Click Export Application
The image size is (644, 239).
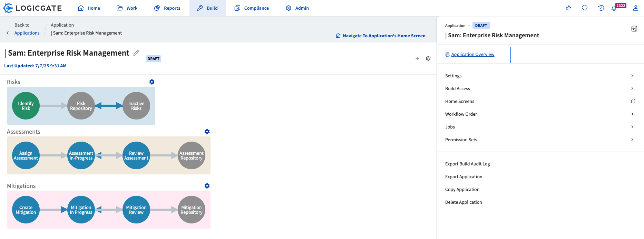pos(464,176)
